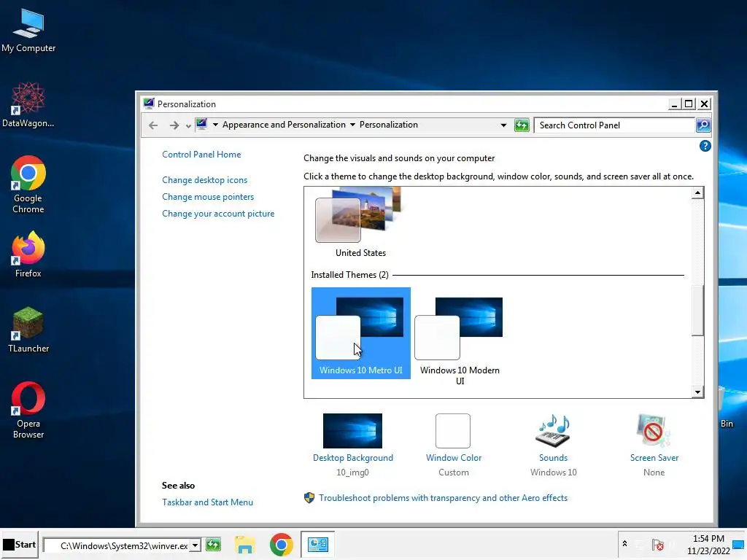The height and width of the screenshot is (560, 747).
Task: Go forward with the forward arrow
Action: pyautogui.click(x=174, y=125)
